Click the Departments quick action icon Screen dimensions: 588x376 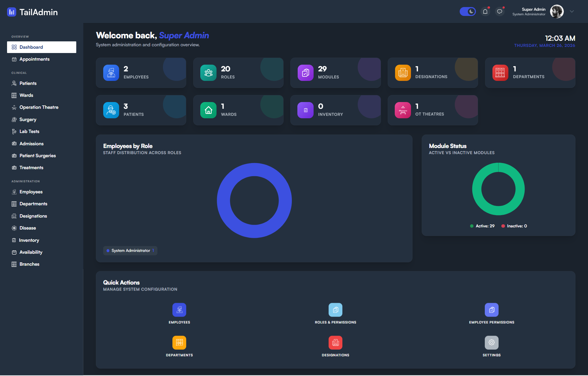tap(179, 343)
